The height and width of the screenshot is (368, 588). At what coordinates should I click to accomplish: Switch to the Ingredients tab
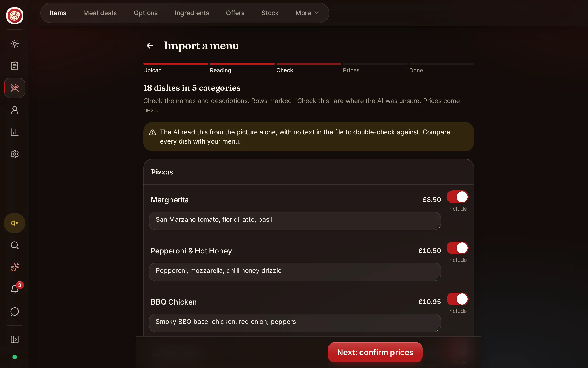[192, 13]
